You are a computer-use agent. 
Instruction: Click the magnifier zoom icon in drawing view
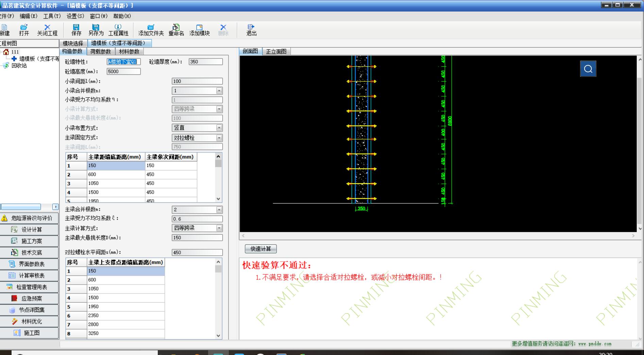pos(588,69)
